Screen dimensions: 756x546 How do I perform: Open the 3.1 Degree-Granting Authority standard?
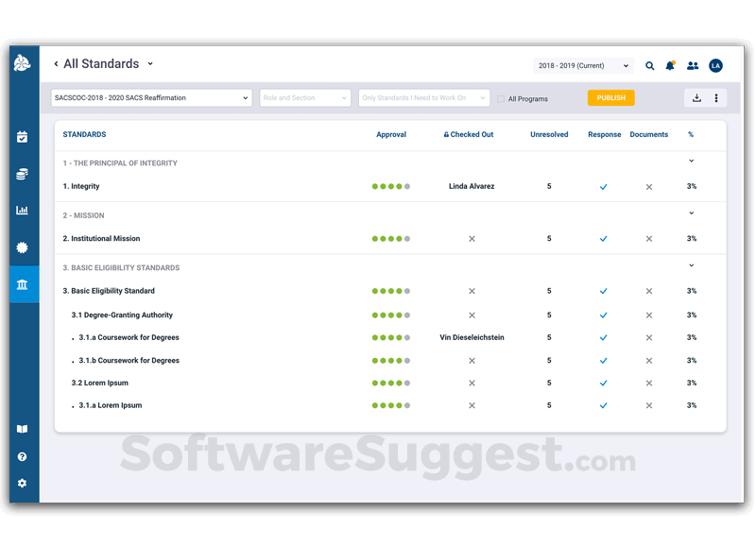click(x=122, y=316)
